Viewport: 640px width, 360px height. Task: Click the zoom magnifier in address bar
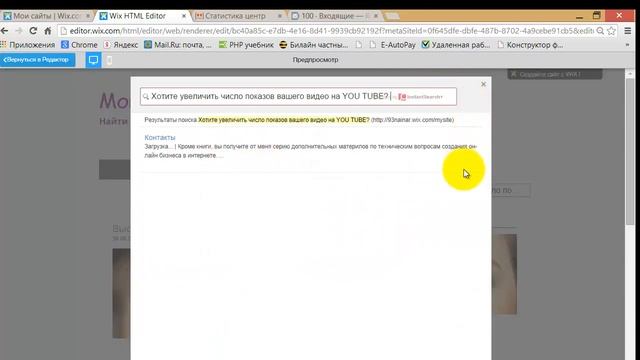pos(600,31)
